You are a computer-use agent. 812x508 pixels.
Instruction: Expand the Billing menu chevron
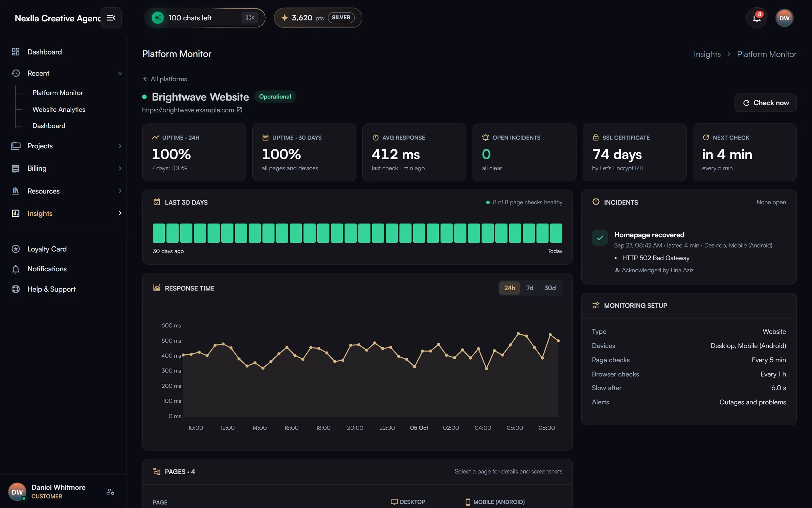(120, 168)
